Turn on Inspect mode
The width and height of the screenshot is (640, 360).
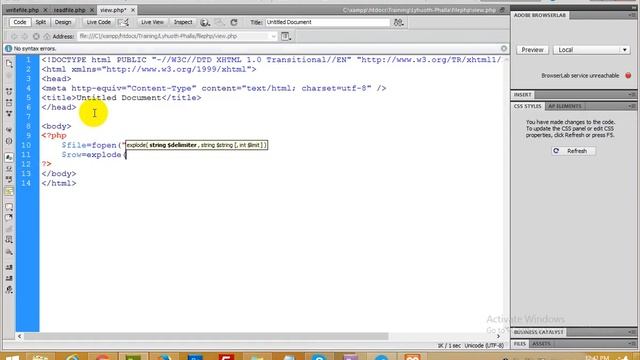[x=183, y=22]
